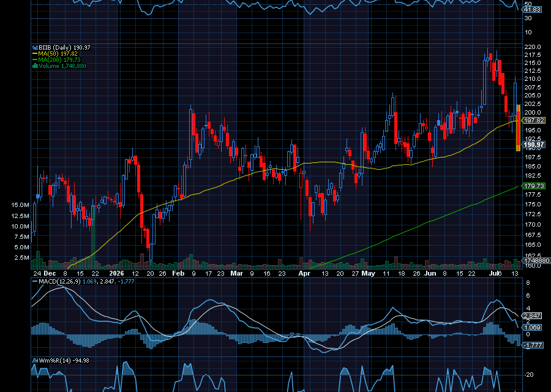
Task: Select the Volume 1,748,880 legend entry
Action: pos(62,66)
